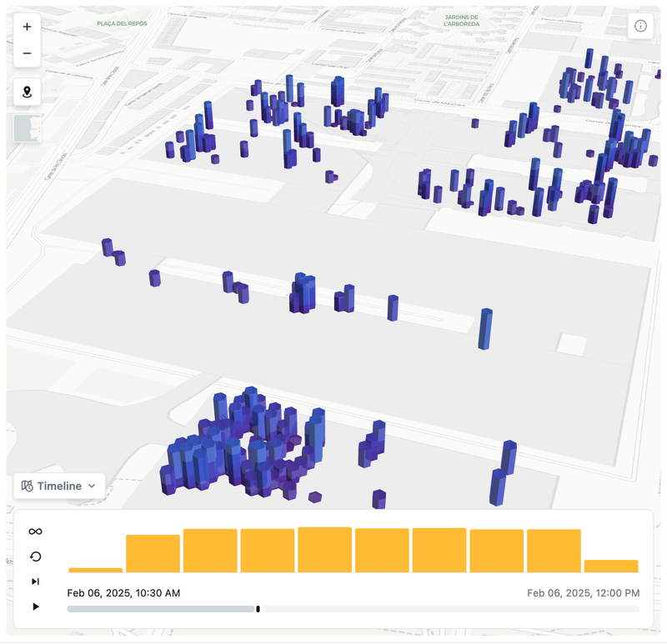Switch basemap using the map thumbnail
The image size is (667, 644).
(x=27, y=129)
